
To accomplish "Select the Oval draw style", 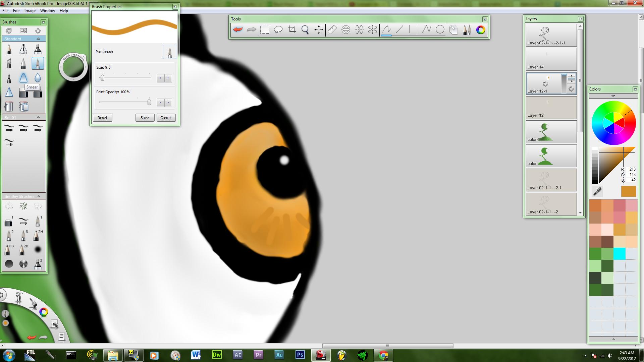I will tap(440, 30).
